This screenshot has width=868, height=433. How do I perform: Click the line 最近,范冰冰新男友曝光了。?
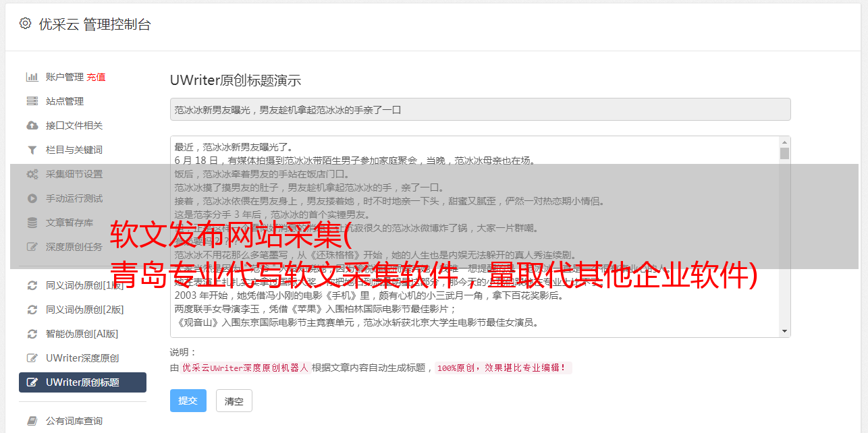click(234, 147)
